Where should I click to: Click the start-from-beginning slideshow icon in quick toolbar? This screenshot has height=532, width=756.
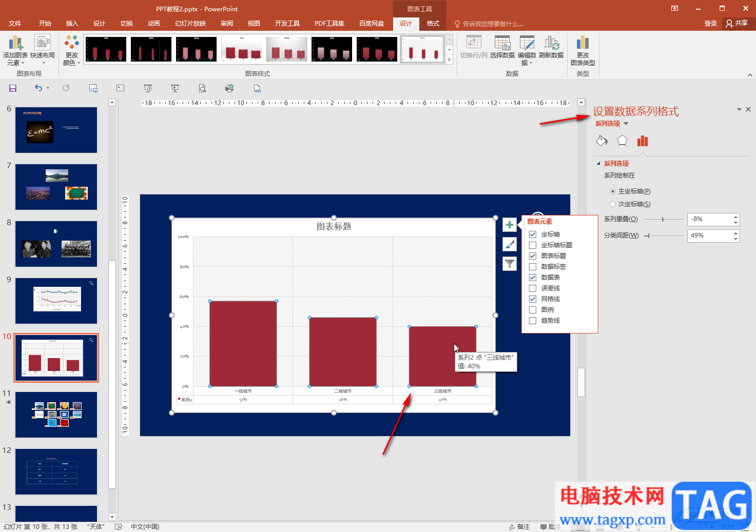click(148, 88)
